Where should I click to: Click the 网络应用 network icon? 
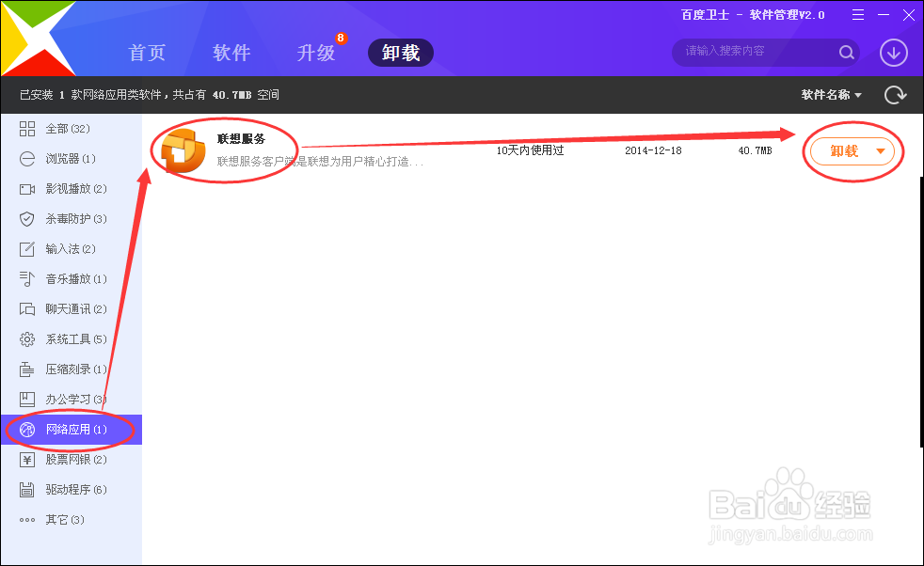coord(27,430)
